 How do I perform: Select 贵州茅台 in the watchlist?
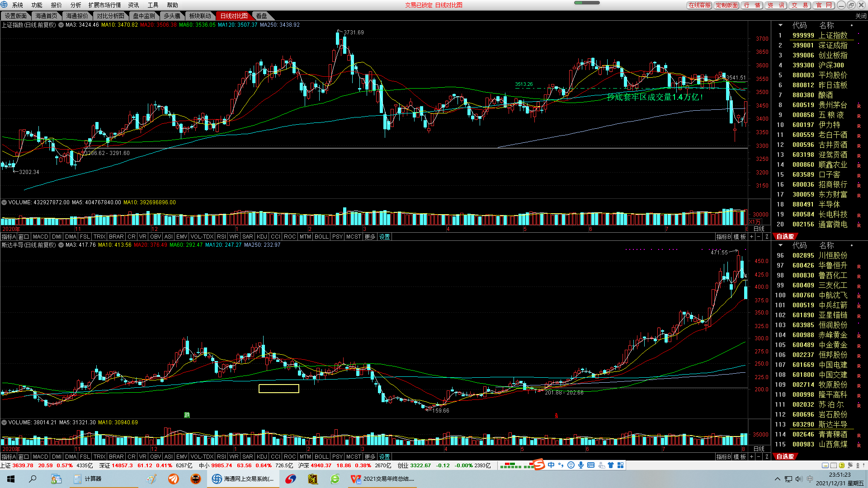click(x=833, y=105)
